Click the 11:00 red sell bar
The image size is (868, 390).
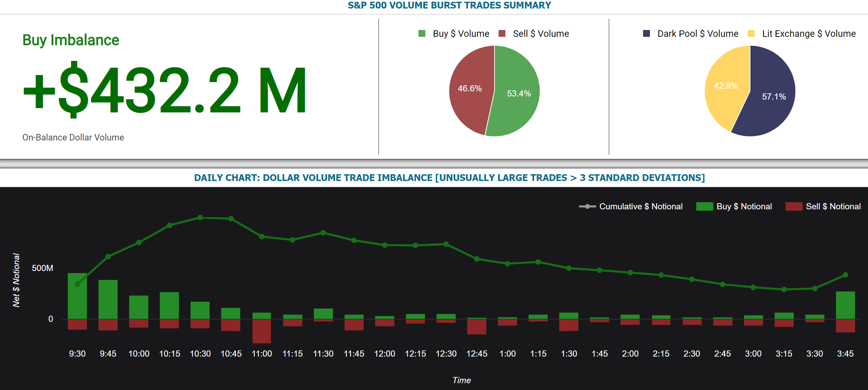(262, 331)
